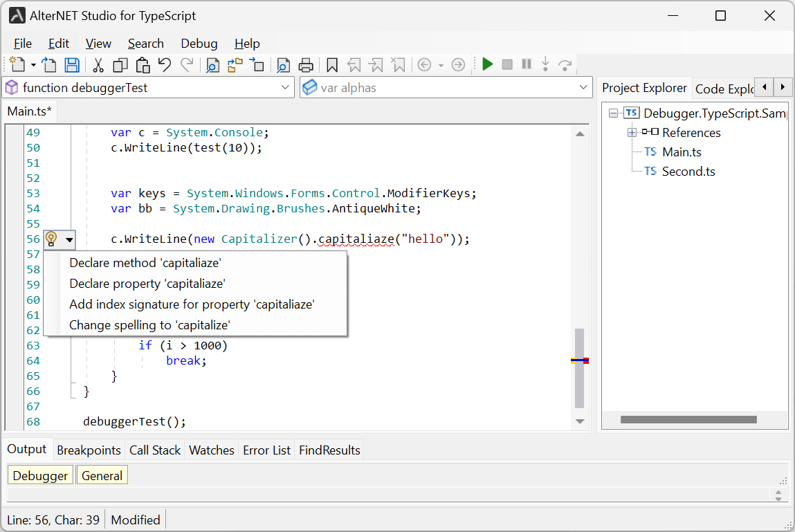Screen dimensions: 795x532
Task: Click the Paste clipboard icon
Action: click(x=143, y=65)
